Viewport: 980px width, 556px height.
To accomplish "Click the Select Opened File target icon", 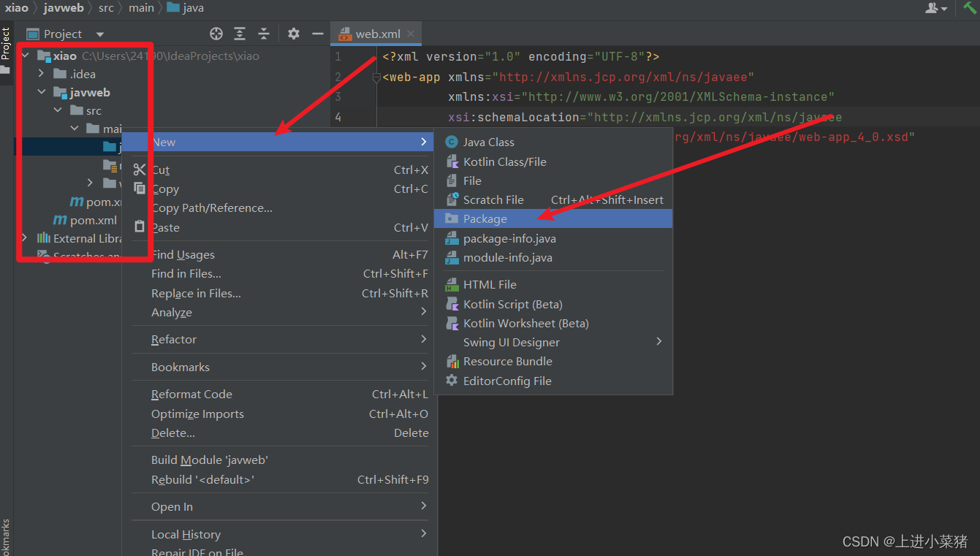I will pos(216,34).
